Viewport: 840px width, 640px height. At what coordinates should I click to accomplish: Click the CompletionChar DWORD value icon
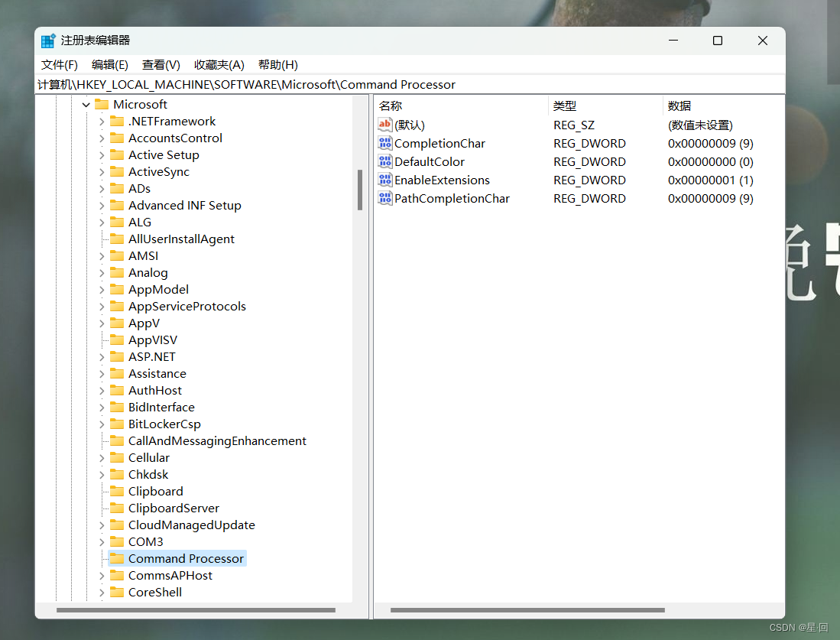tap(384, 143)
